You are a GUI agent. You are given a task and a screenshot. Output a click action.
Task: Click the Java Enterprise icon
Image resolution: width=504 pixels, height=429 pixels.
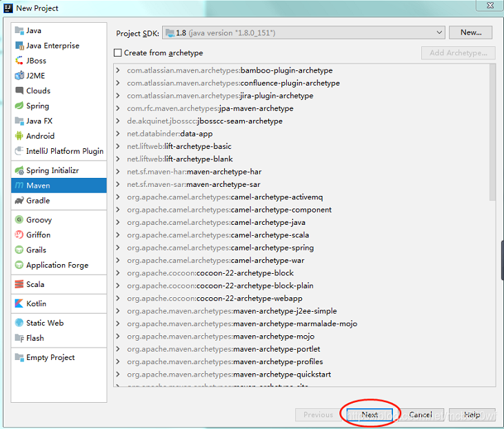coord(19,46)
